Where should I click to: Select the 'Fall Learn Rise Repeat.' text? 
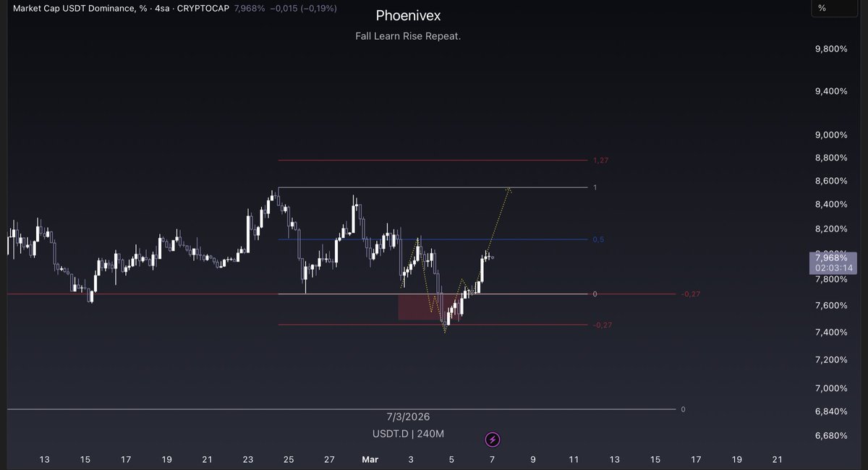point(408,36)
